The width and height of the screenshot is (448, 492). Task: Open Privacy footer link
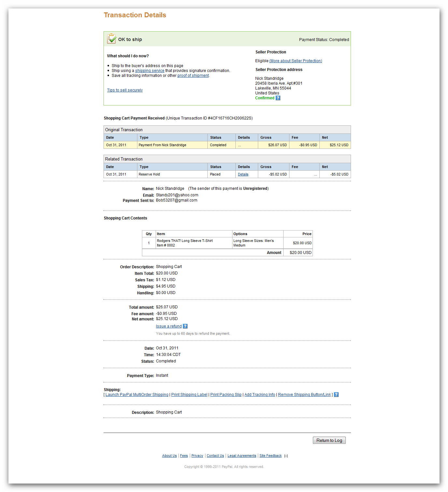pos(197,456)
